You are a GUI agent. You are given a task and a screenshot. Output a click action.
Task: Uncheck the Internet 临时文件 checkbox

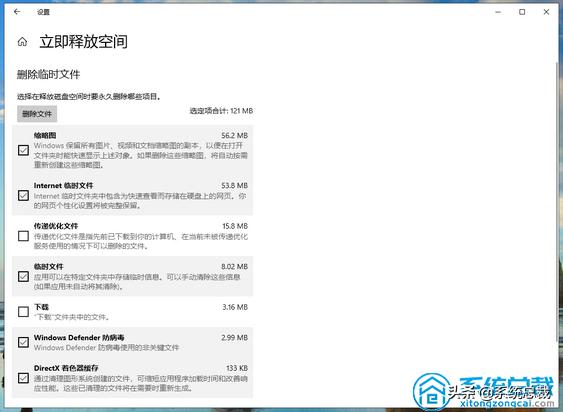coord(23,195)
